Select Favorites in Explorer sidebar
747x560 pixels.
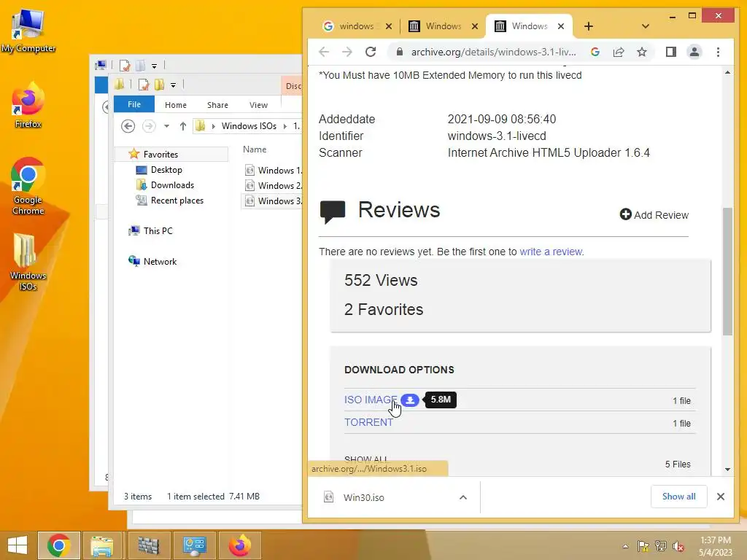[160, 155]
